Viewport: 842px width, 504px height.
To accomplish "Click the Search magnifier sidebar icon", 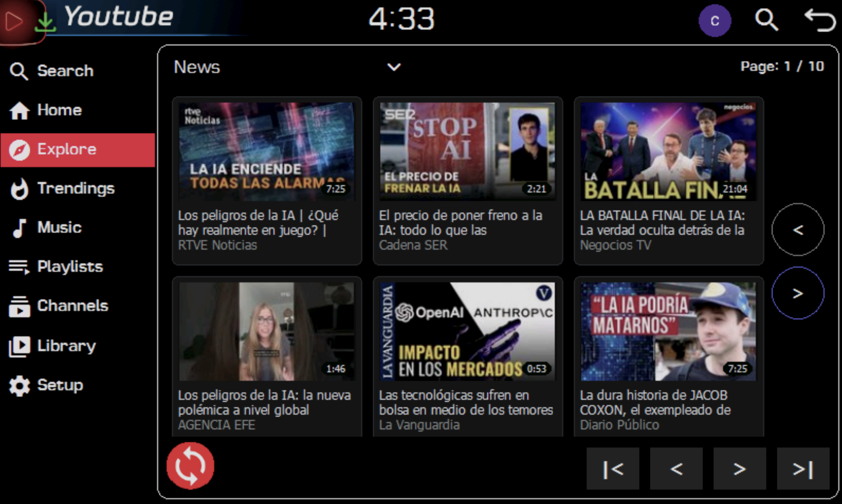I will click(19, 71).
